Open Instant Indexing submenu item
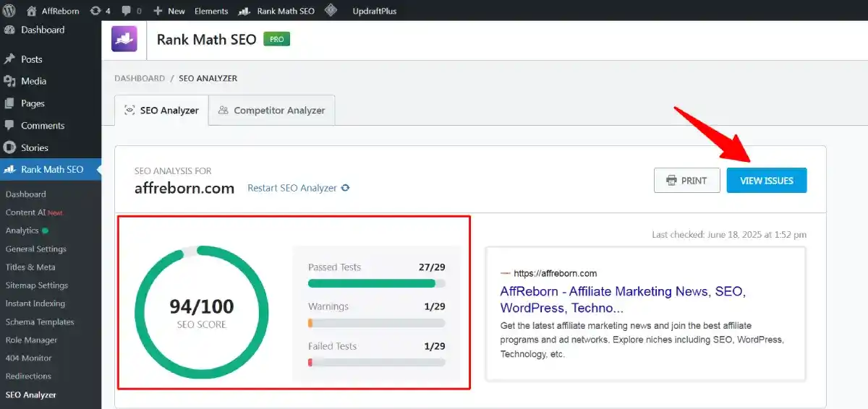Image resolution: width=868 pixels, height=409 pixels. coord(35,303)
